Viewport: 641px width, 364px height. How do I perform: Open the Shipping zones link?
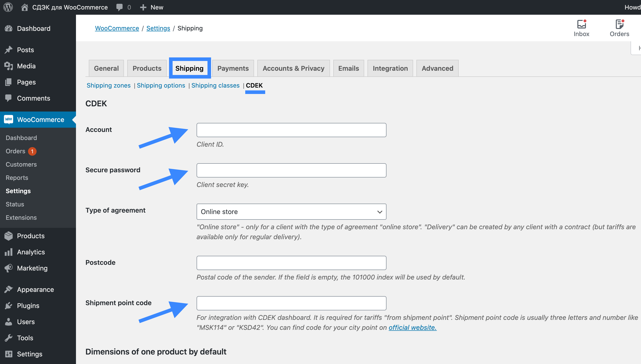tap(109, 85)
